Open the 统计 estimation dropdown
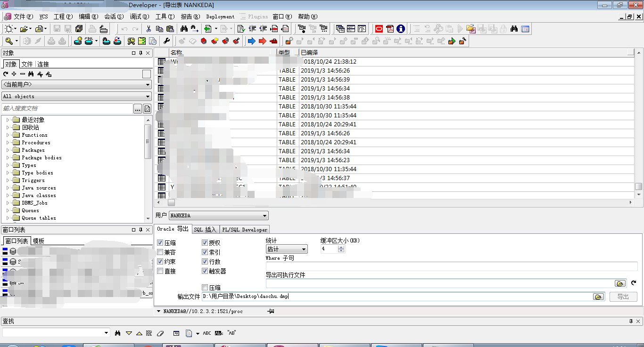 click(x=304, y=249)
